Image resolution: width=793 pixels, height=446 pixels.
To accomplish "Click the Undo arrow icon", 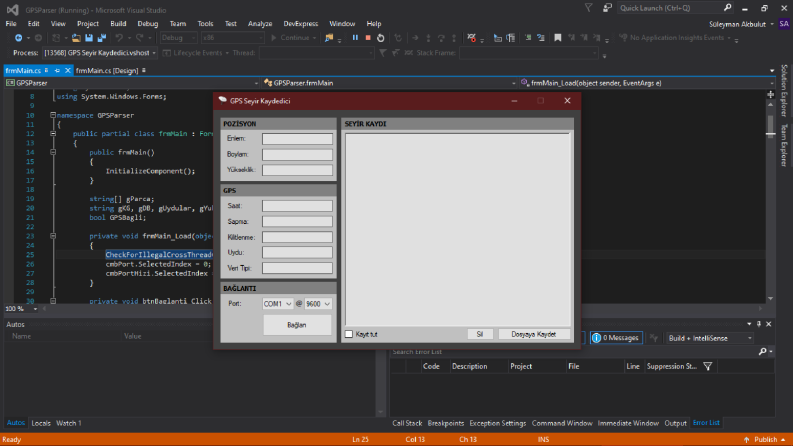I will (x=119, y=38).
